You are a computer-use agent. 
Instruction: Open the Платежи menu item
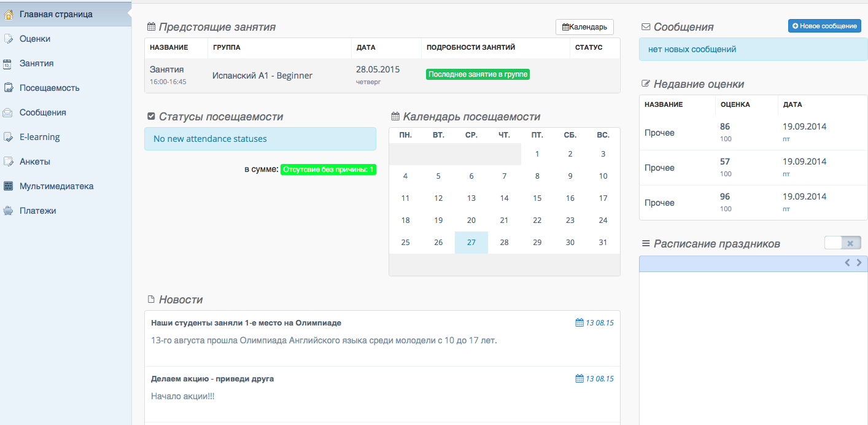[x=37, y=211]
